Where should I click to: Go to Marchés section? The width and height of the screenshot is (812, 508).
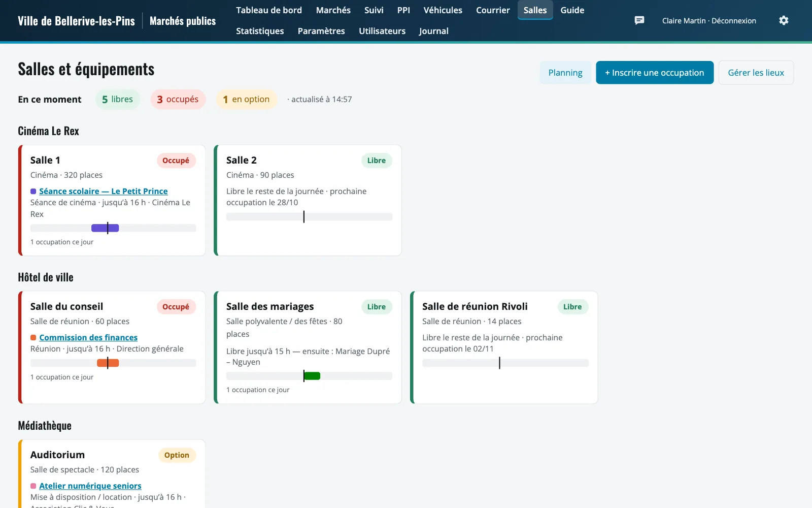coord(333,10)
